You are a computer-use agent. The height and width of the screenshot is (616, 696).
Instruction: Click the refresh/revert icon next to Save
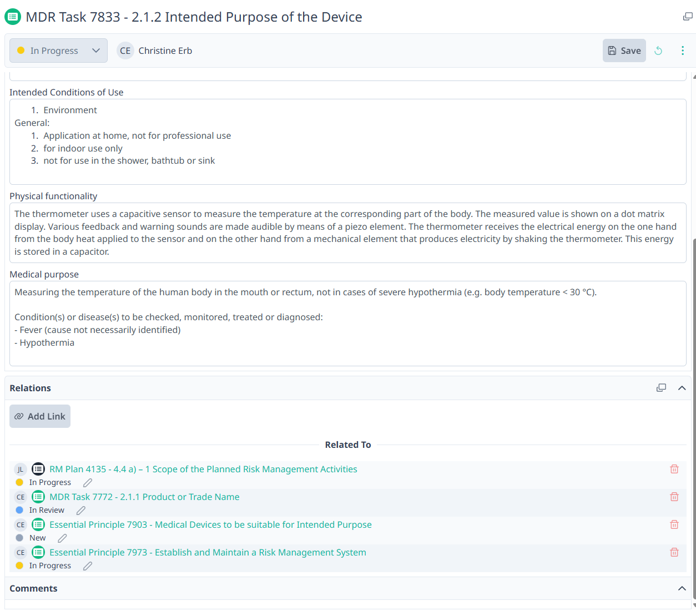tap(658, 51)
